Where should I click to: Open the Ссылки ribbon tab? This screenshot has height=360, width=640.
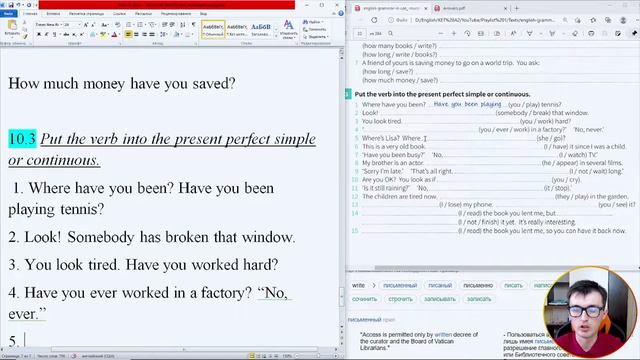pyautogui.click(x=119, y=13)
